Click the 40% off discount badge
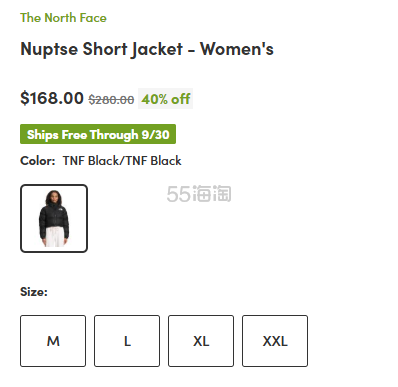398x387 pixels. pos(166,99)
